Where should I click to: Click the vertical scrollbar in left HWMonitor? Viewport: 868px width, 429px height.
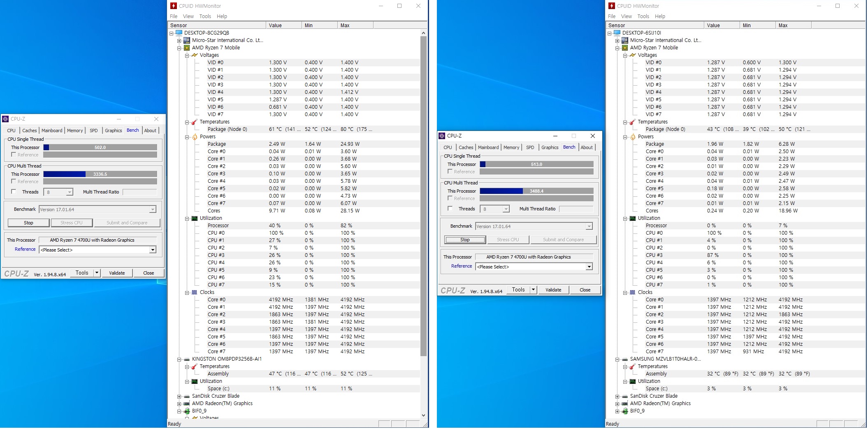(x=424, y=196)
